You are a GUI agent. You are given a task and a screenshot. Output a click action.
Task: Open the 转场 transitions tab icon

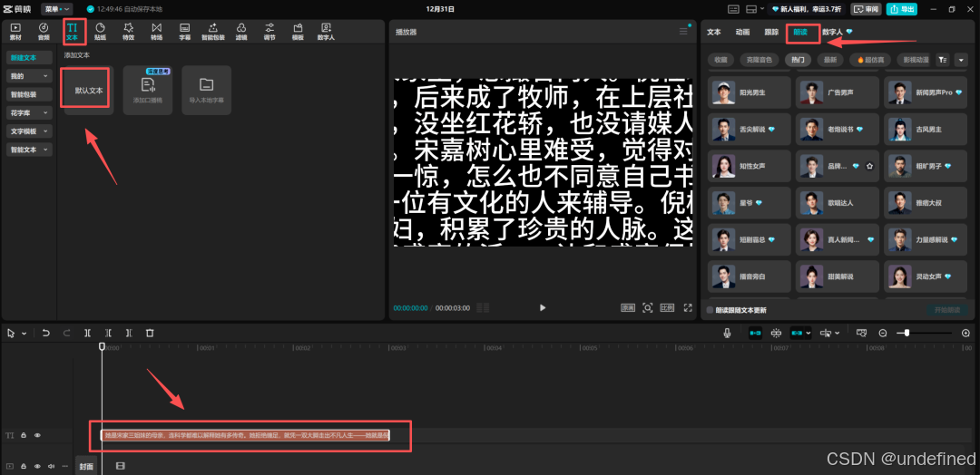156,32
